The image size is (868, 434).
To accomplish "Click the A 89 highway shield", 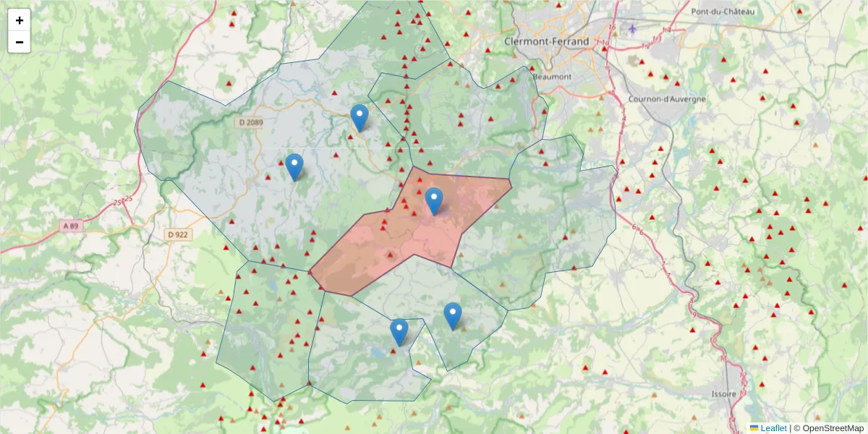I will click(69, 225).
